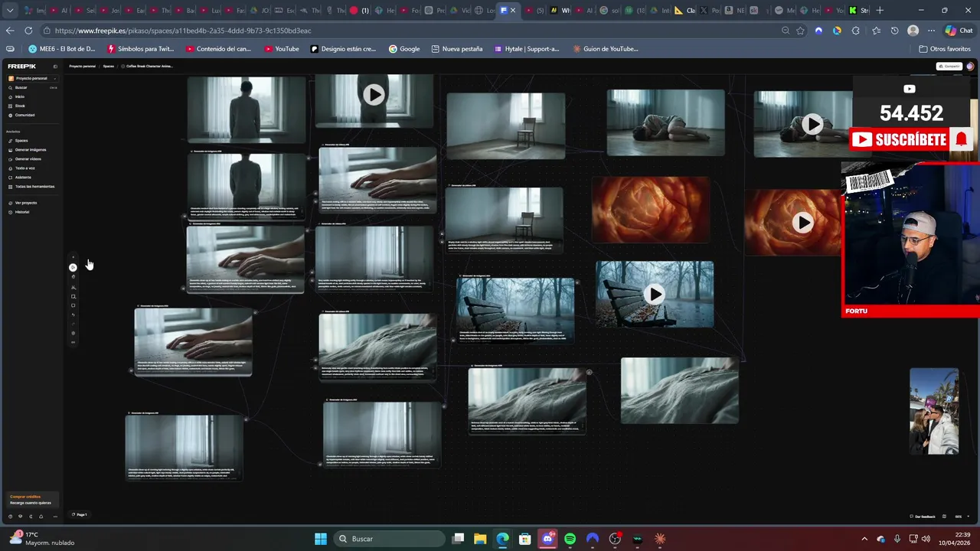Image resolution: width=980 pixels, height=551 pixels.
Task: Click the keyboard shortcuts icon in canvas toolbar
Action: tap(73, 342)
